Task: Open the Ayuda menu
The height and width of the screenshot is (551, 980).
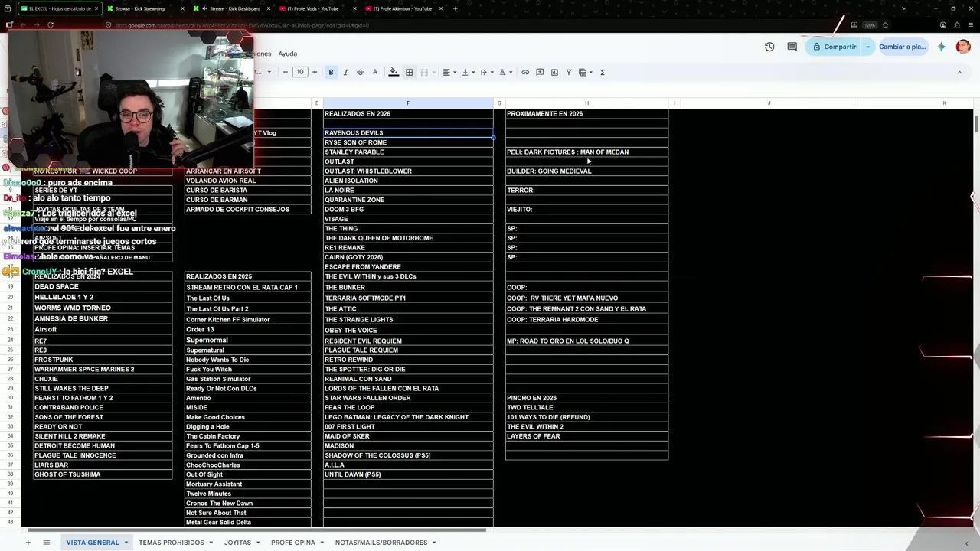Action: point(288,54)
